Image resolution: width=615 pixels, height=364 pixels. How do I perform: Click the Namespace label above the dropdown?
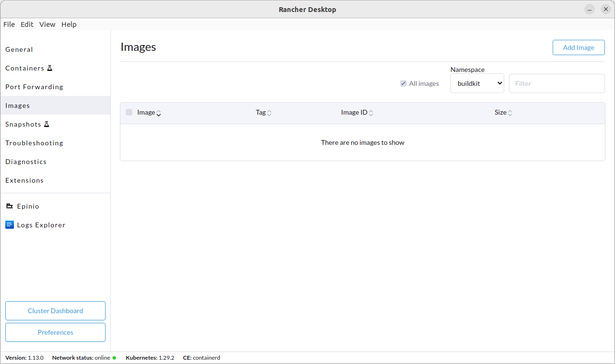point(468,70)
